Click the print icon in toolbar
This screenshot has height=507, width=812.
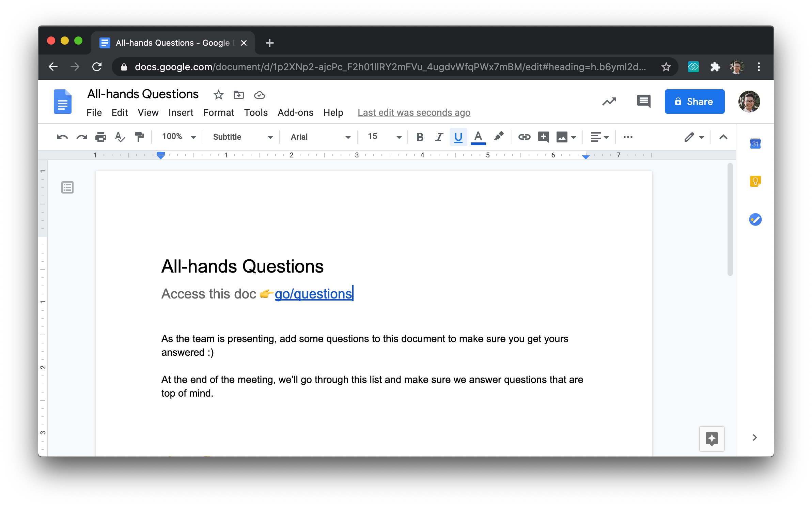[100, 137]
